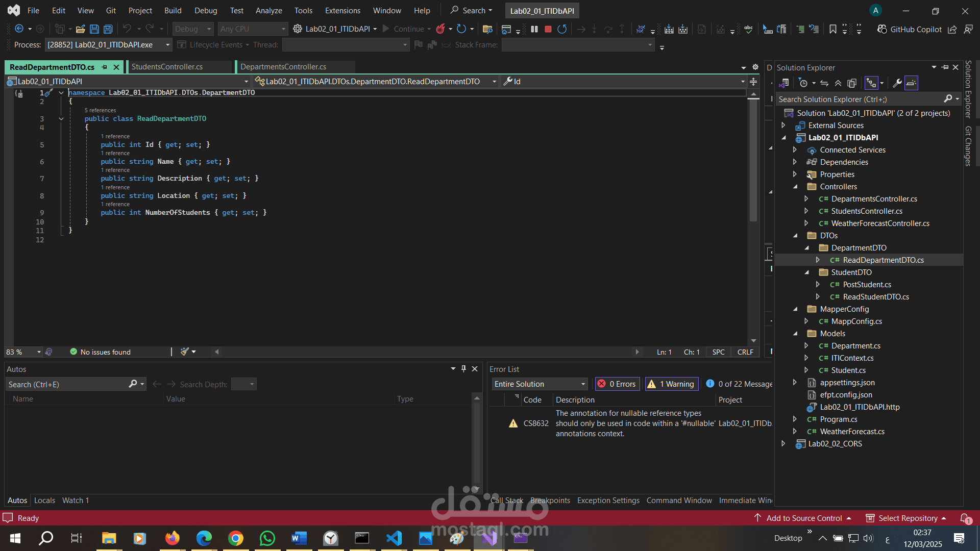Toggle the ReadDepartmentDTO.cs tab's pin

[105, 67]
